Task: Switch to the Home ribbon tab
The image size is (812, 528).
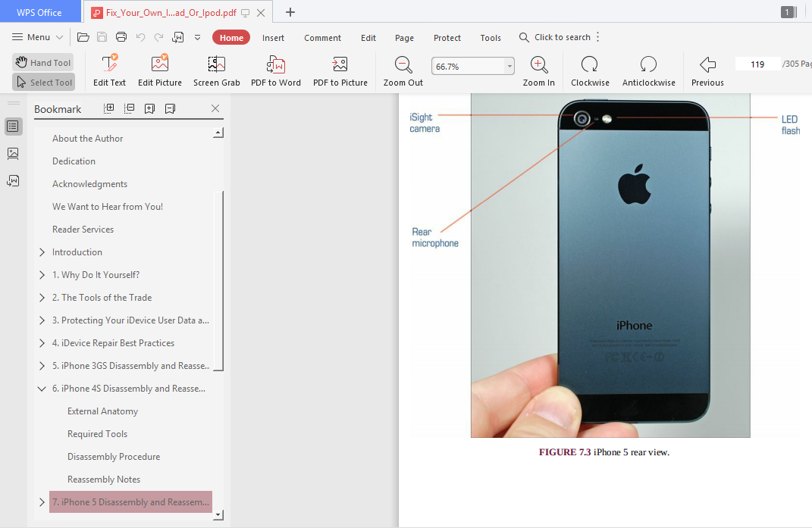Action: (231, 37)
